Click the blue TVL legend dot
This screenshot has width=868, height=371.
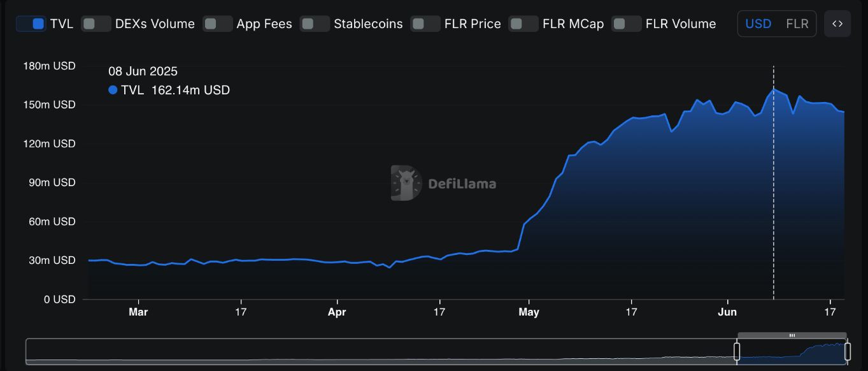point(113,90)
